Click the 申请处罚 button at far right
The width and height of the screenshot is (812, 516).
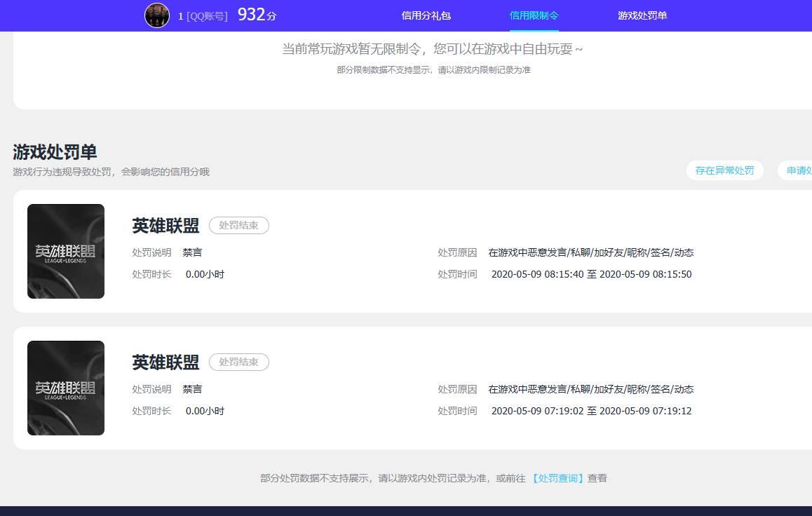click(800, 170)
